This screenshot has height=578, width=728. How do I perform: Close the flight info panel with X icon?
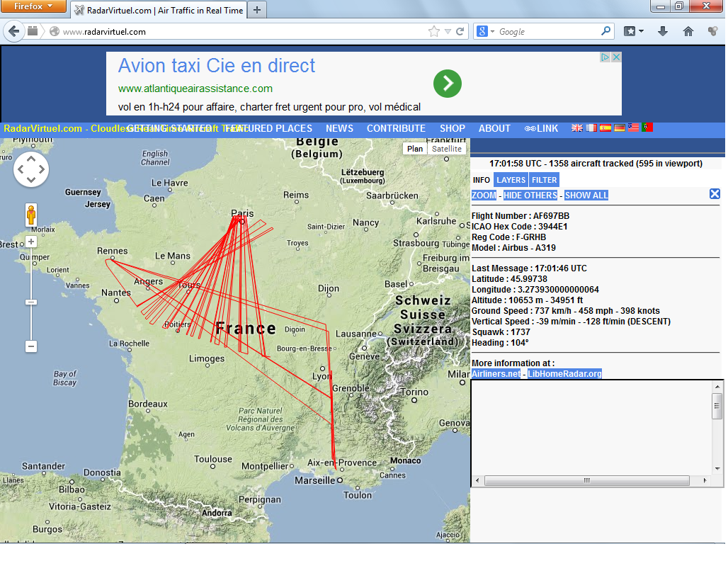pos(715,194)
